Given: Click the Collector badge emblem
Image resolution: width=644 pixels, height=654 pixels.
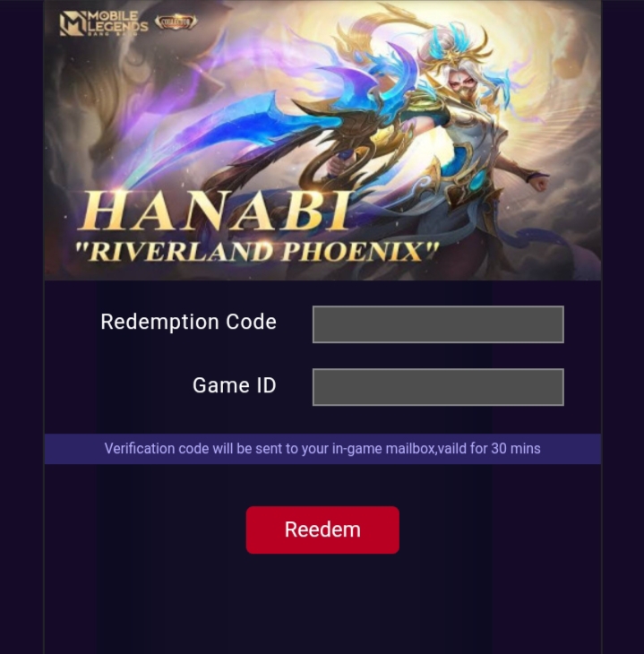Looking at the screenshot, I should 176,22.
